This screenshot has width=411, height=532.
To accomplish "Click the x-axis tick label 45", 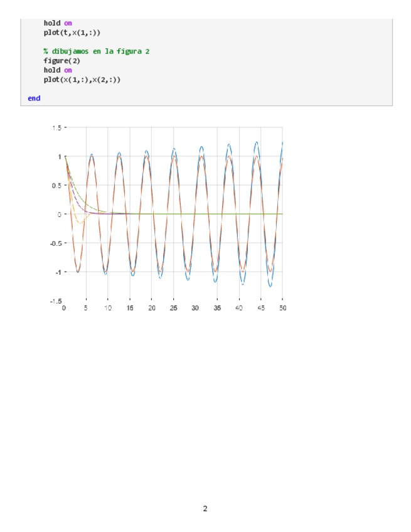I will point(260,309).
